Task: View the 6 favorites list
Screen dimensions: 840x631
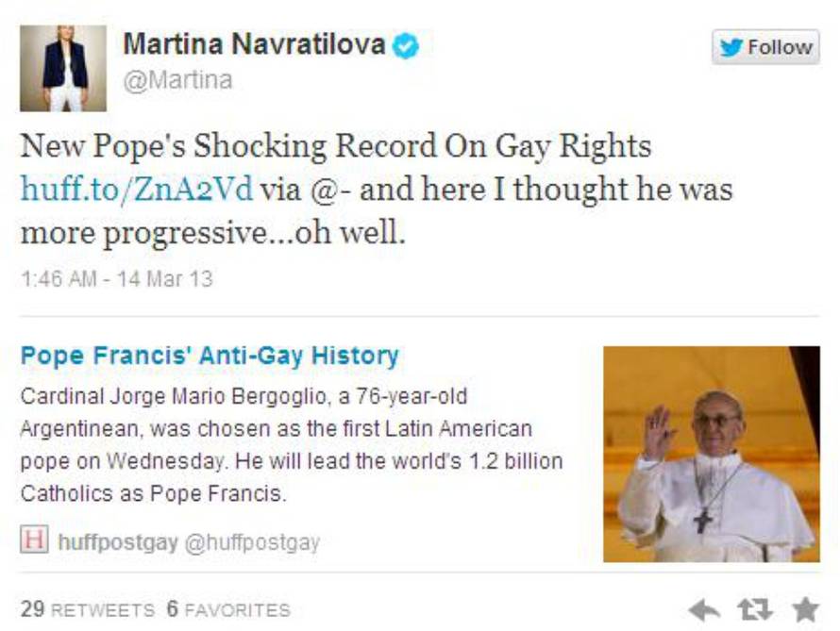Action: pyautogui.click(x=228, y=609)
